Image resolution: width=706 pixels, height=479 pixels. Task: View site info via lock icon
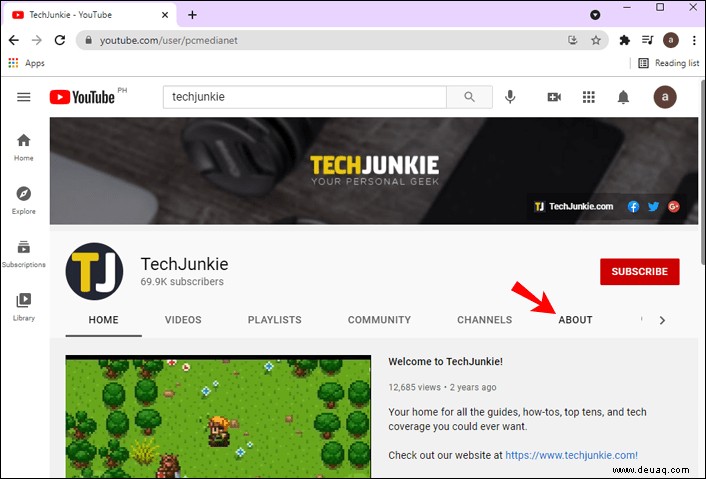point(89,40)
